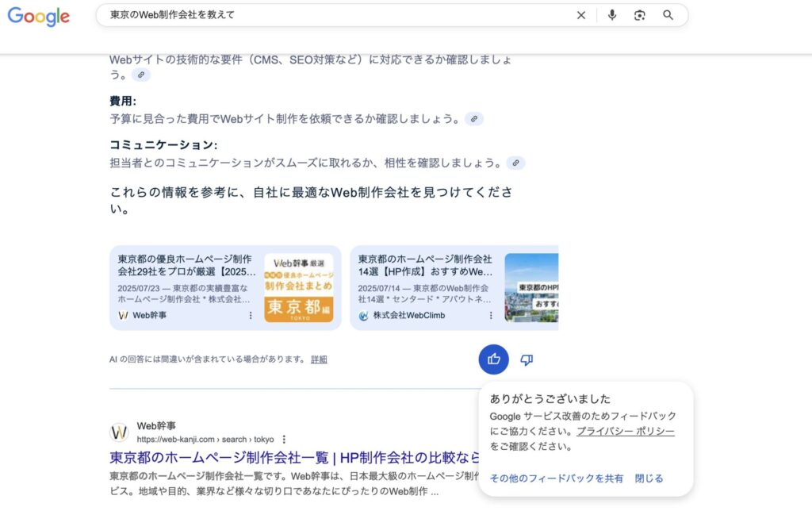Click the Web幹事 site favicon on the card
Image resolution: width=812 pixels, height=511 pixels.
123,315
